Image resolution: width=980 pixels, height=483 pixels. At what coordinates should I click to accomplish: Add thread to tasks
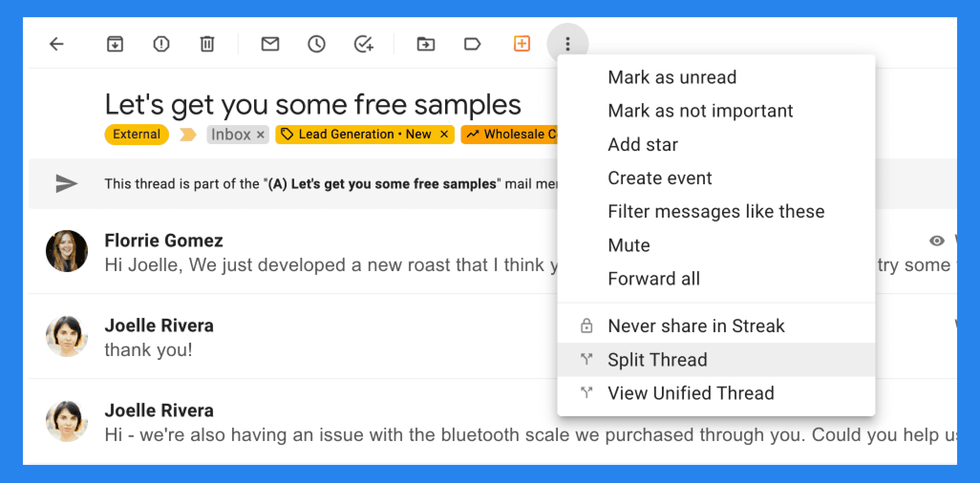point(363,44)
